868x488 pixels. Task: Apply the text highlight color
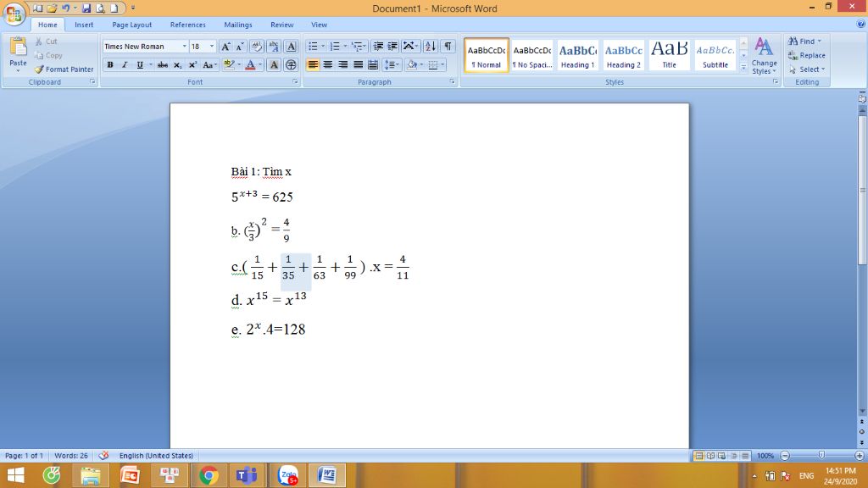pos(229,64)
